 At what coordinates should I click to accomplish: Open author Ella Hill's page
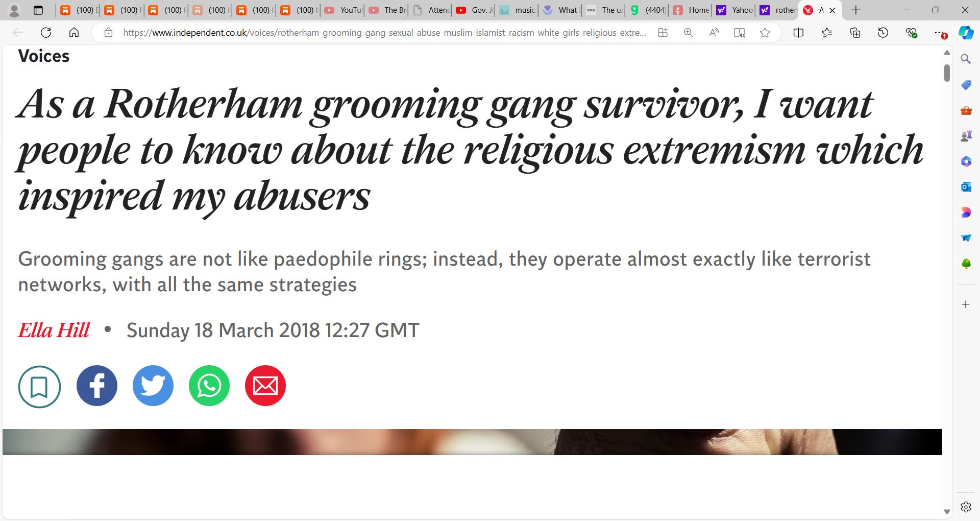tap(54, 330)
